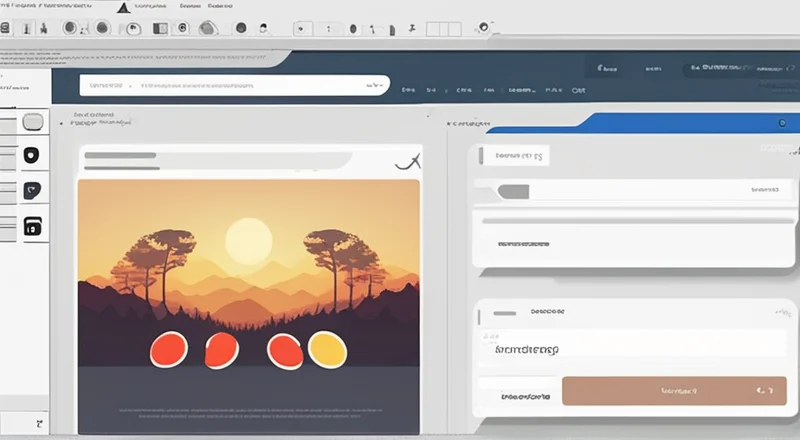This screenshot has width=800, height=440.
Task: Open the small dropdown field in right panel
Action: point(512,156)
